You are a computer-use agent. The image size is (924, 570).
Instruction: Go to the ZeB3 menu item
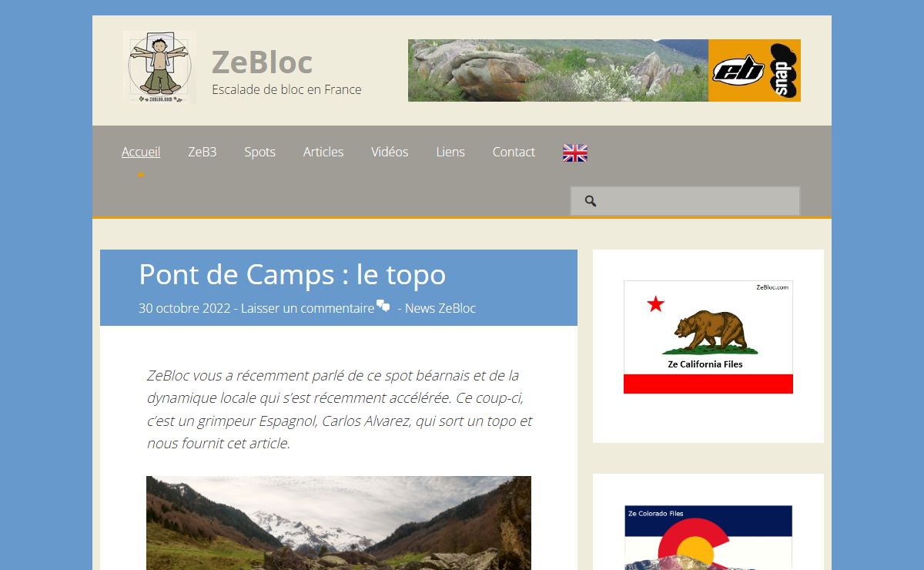pyautogui.click(x=203, y=152)
